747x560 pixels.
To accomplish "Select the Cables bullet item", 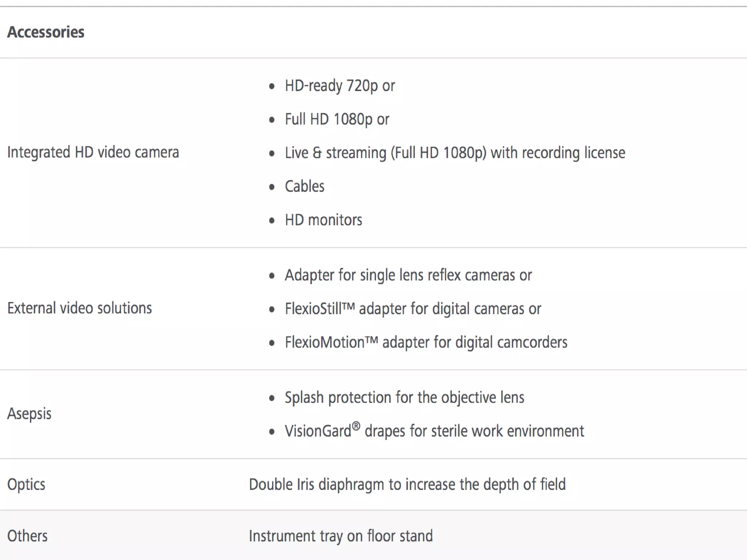I will (x=305, y=187).
